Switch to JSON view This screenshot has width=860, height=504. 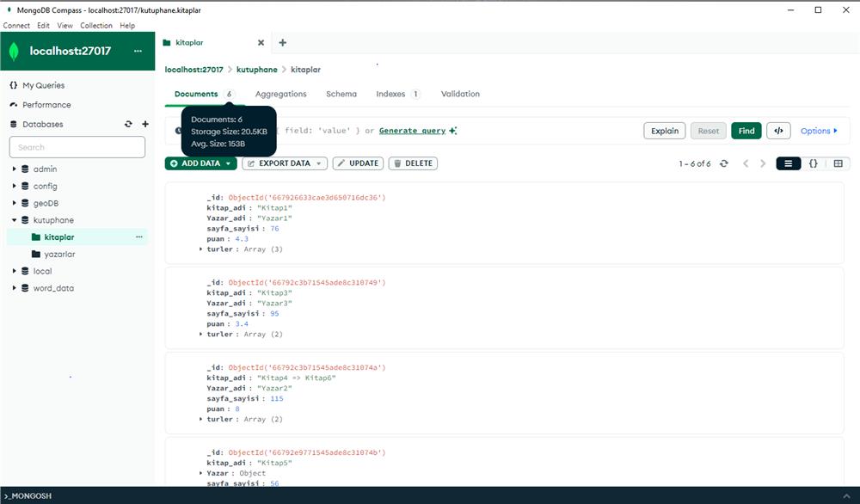click(814, 163)
